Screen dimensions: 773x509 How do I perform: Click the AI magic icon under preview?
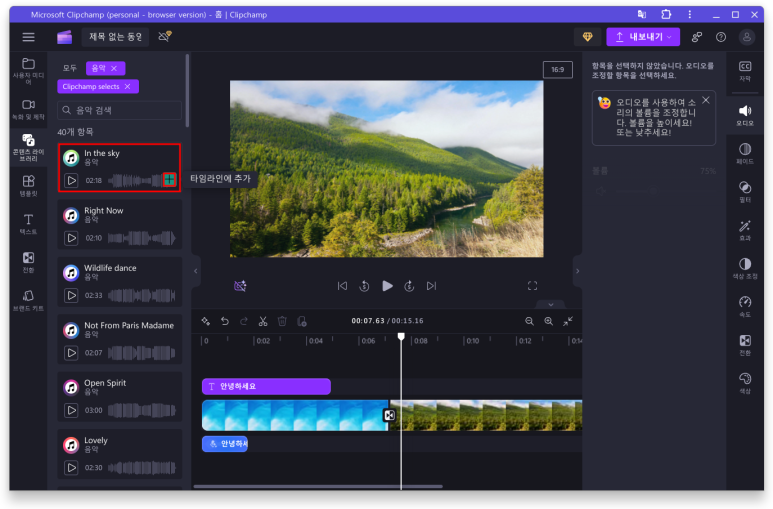tap(240, 286)
